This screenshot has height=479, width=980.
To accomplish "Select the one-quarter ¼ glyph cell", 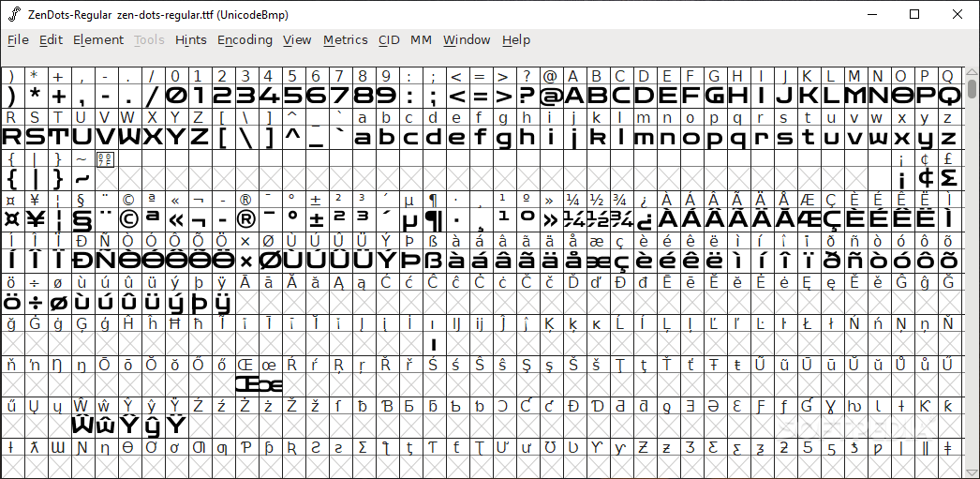I will [573, 219].
